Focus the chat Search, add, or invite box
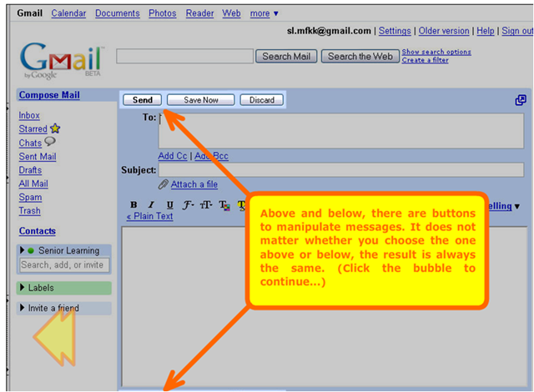534x392 pixels. click(x=64, y=265)
